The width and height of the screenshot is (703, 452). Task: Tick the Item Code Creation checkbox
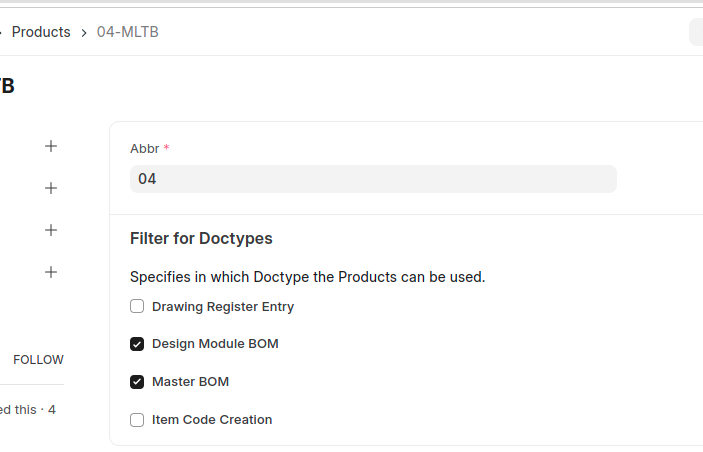pyautogui.click(x=137, y=420)
